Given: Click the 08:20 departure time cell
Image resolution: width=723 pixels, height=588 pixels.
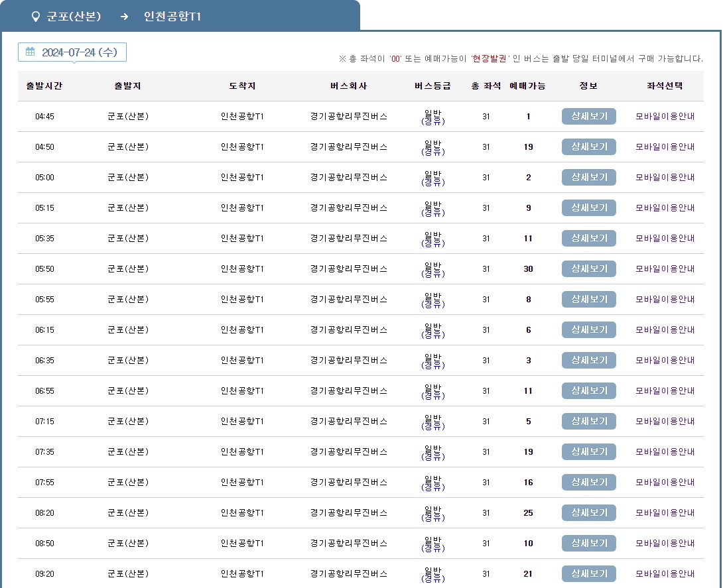Looking at the screenshot, I should tap(44, 512).
